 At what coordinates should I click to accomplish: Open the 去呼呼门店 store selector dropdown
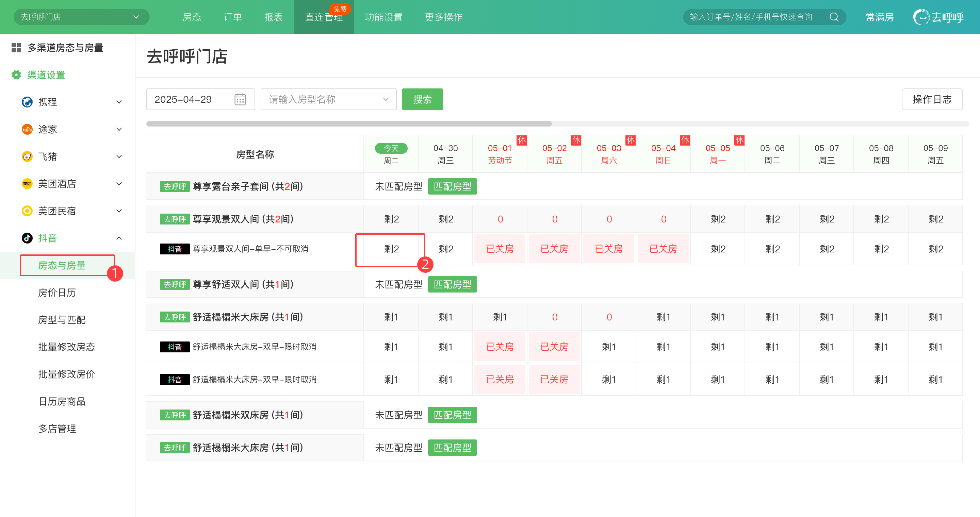pyautogui.click(x=81, y=17)
